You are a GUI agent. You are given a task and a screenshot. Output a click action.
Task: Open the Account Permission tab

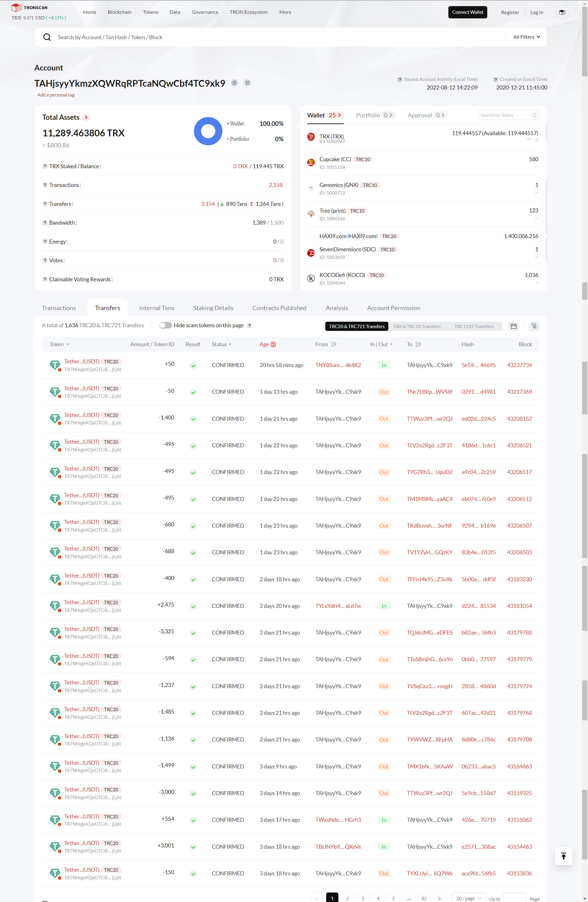pos(394,308)
